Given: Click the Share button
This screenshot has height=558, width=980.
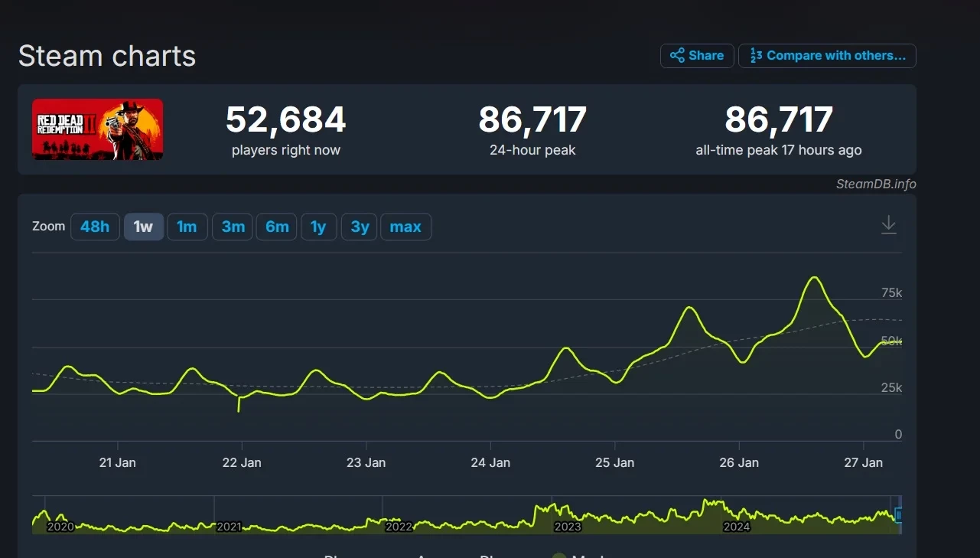Looking at the screenshot, I should (697, 56).
